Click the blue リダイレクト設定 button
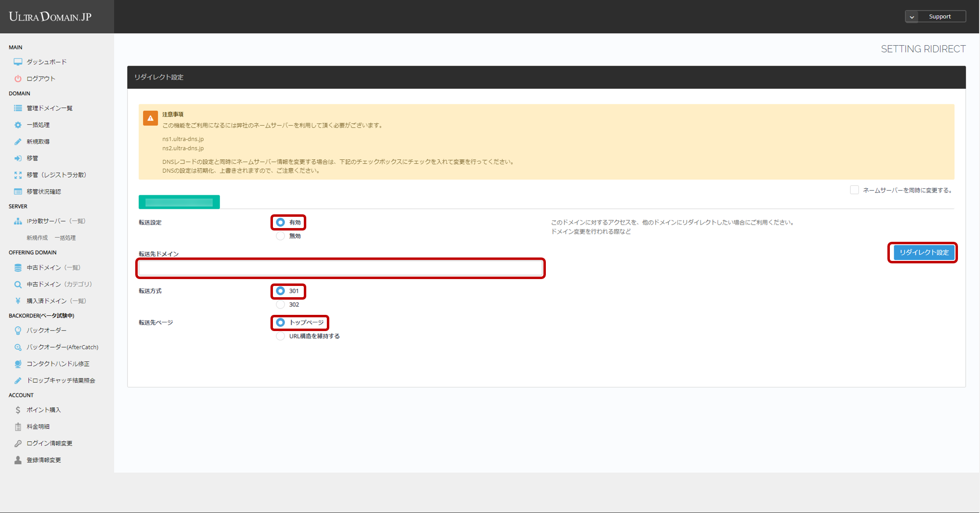The image size is (980, 513). click(924, 253)
